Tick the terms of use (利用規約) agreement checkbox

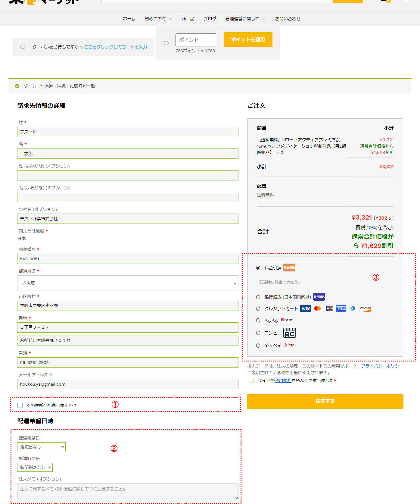click(x=251, y=380)
